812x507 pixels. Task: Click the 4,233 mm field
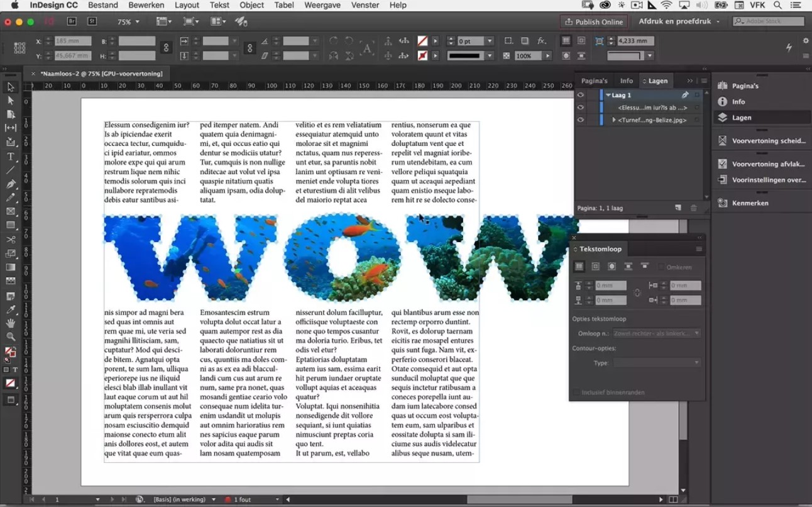[635, 41]
